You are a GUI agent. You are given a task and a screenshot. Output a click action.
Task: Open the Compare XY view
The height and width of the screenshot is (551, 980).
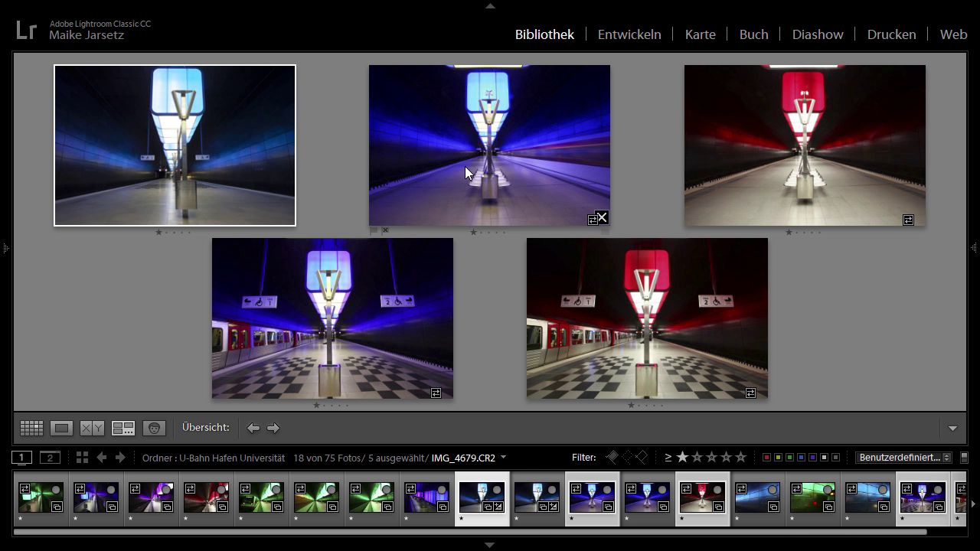93,429
